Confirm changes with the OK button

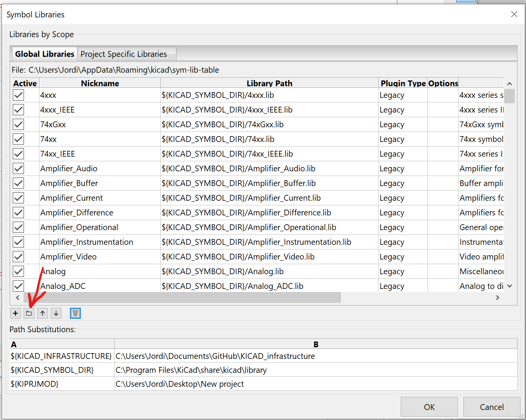click(x=429, y=407)
